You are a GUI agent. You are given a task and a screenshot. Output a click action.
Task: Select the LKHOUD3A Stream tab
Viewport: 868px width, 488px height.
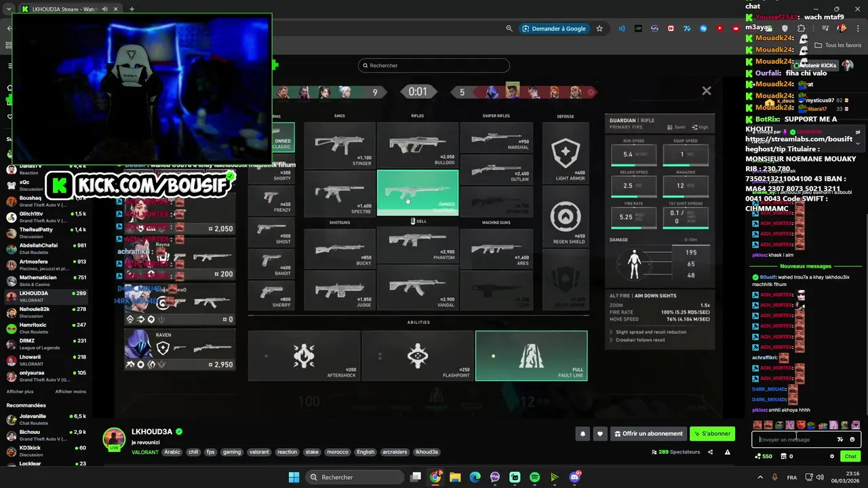69,9
